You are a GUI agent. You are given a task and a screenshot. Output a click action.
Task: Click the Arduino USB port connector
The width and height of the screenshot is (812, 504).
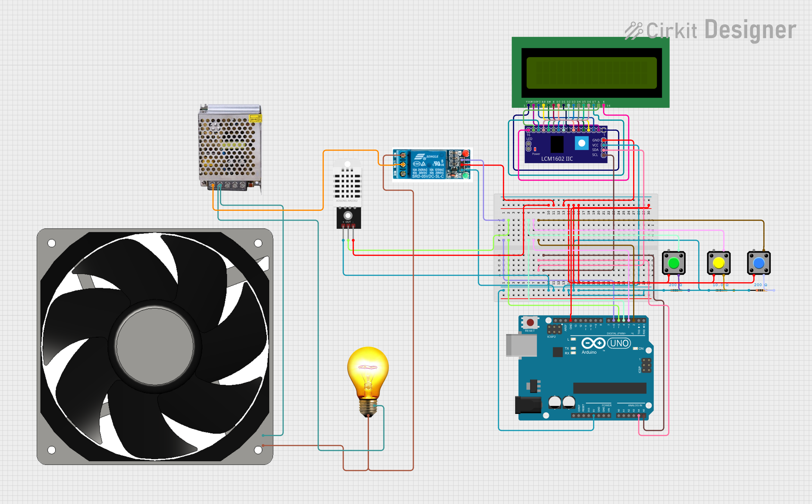pos(521,345)
